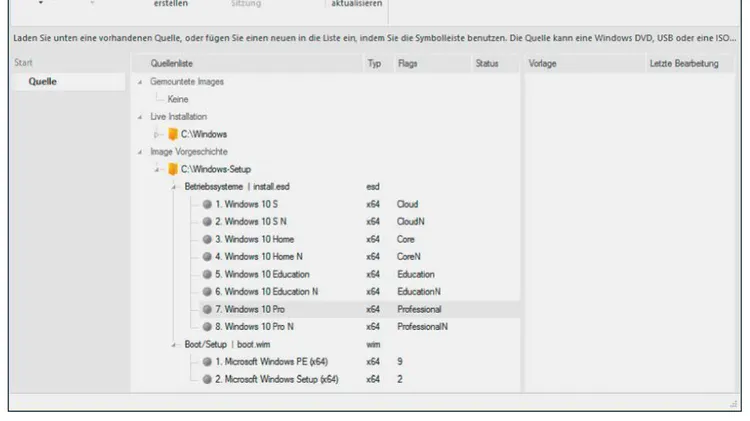Viewport: 750px width, 421px height.
Task: Click the 'erstellen' toolbar button label
Action: coord(171,4)
